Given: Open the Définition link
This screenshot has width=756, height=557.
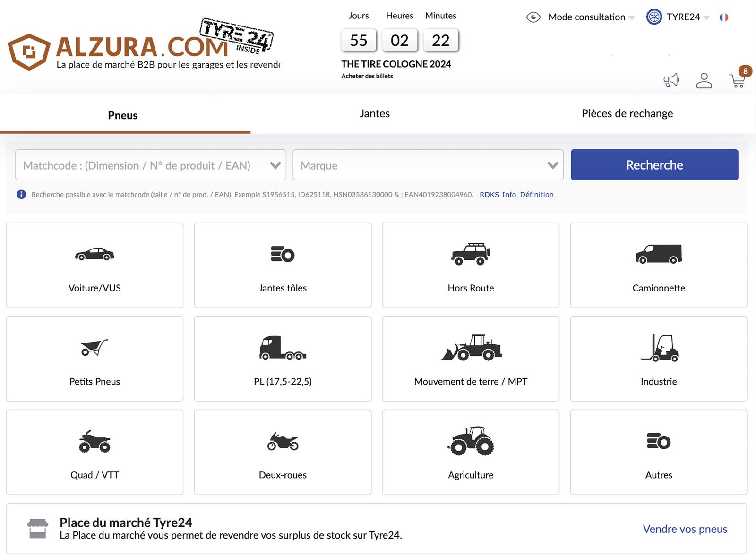Looking at the screenshot, I should [x=537, y=195].
